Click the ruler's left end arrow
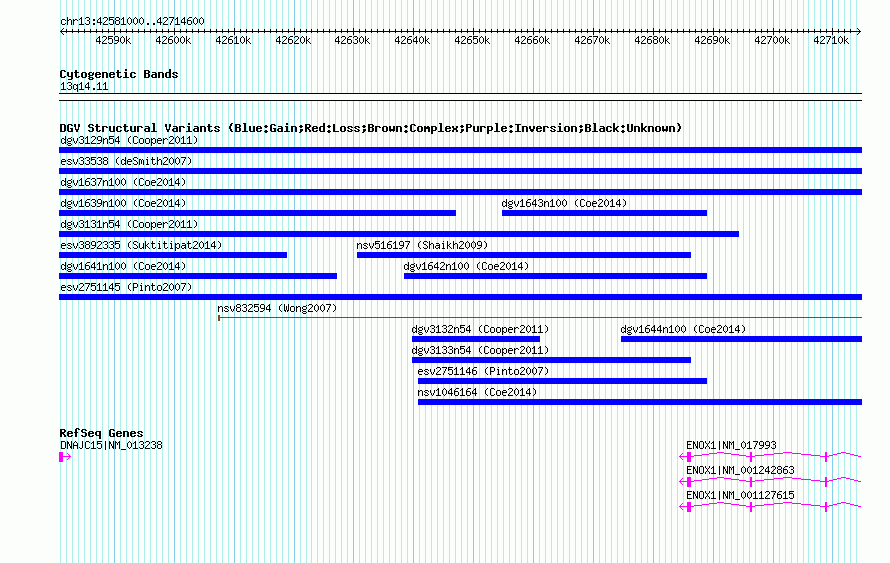The width and height of the screenshot is (890, 563). 62,32
